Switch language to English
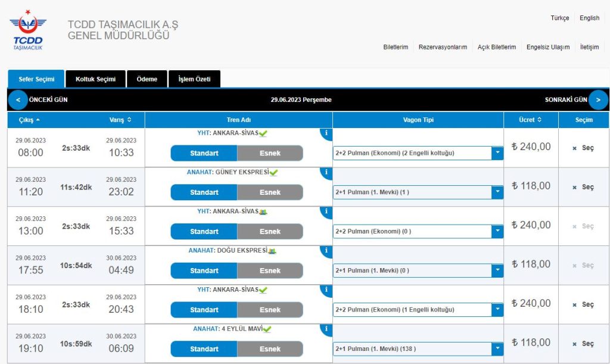Screen dimensions: 610x364 [x=589, y=18]
